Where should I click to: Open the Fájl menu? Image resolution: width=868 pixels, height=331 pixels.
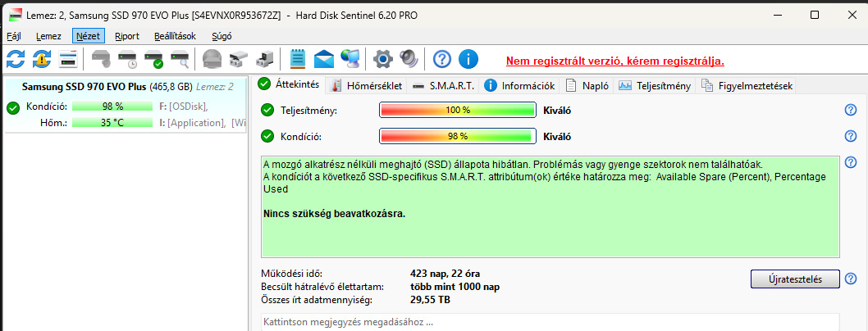click(x=13, y=37)
